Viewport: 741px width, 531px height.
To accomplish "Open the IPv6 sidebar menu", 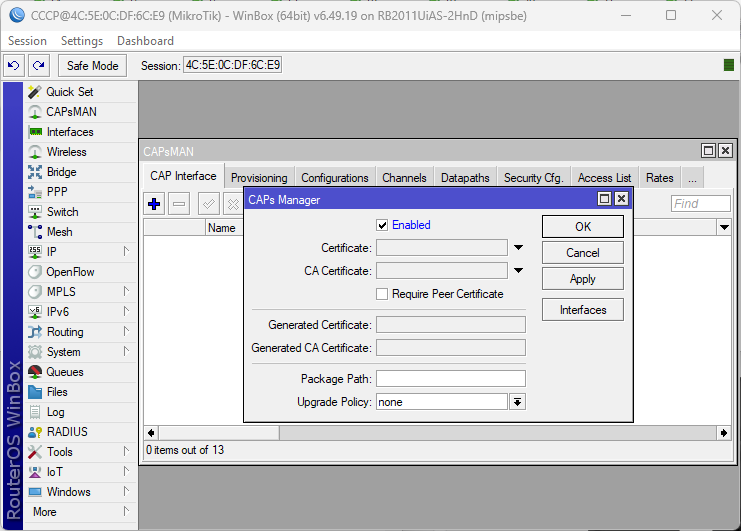I will tap(80, 312).
